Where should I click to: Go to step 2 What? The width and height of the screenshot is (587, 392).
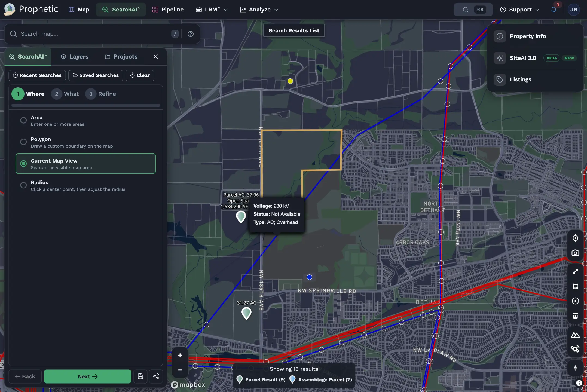pyautogui.click(x=65, y=94)
